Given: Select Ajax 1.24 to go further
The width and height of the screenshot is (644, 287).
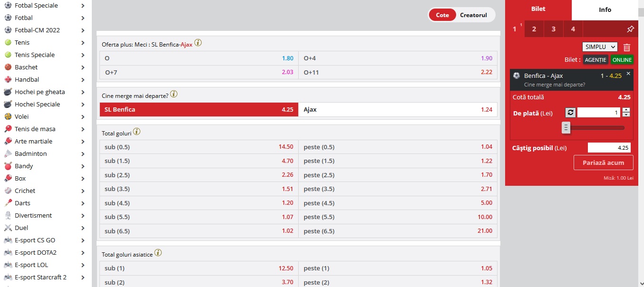Looking at the screenshot, I should pyautogui.click(x=398, y=109).
